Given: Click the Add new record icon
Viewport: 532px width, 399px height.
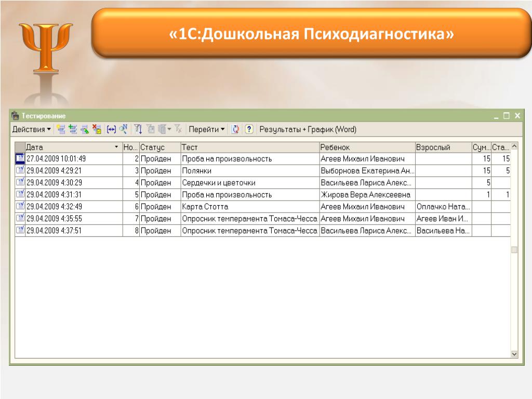Looking at the screenshot, I should (61, 129).
